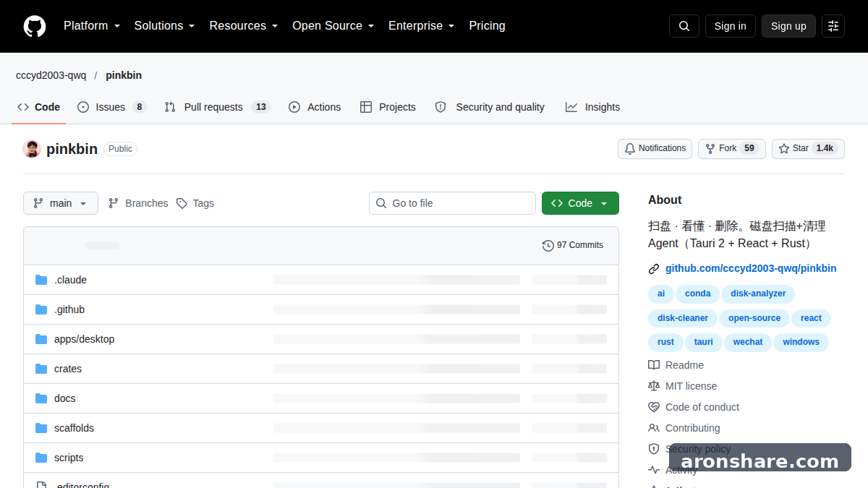
Task: Fork the pinkbin repository
Action: 731,149
